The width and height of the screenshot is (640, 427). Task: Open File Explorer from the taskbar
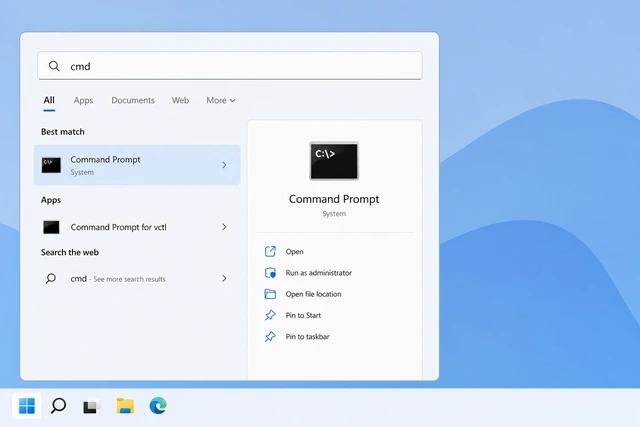pyautogui.click(x=125, y=406)
